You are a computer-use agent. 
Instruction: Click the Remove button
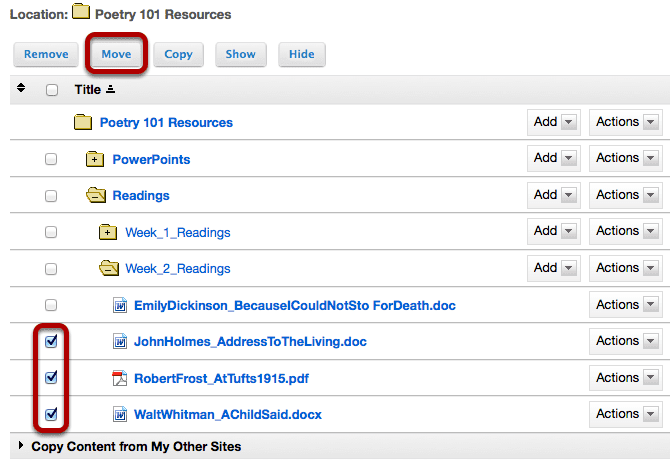[x=46, y=54]
